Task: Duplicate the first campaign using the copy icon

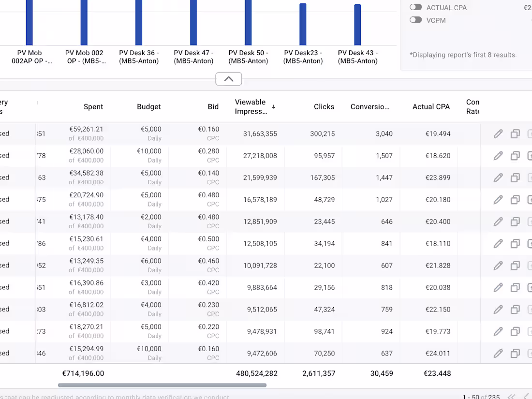Action: click(515, 134)
